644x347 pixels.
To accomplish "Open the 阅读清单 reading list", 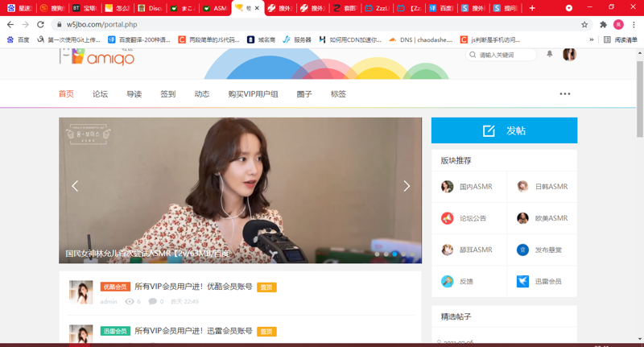I will [621, 39].
